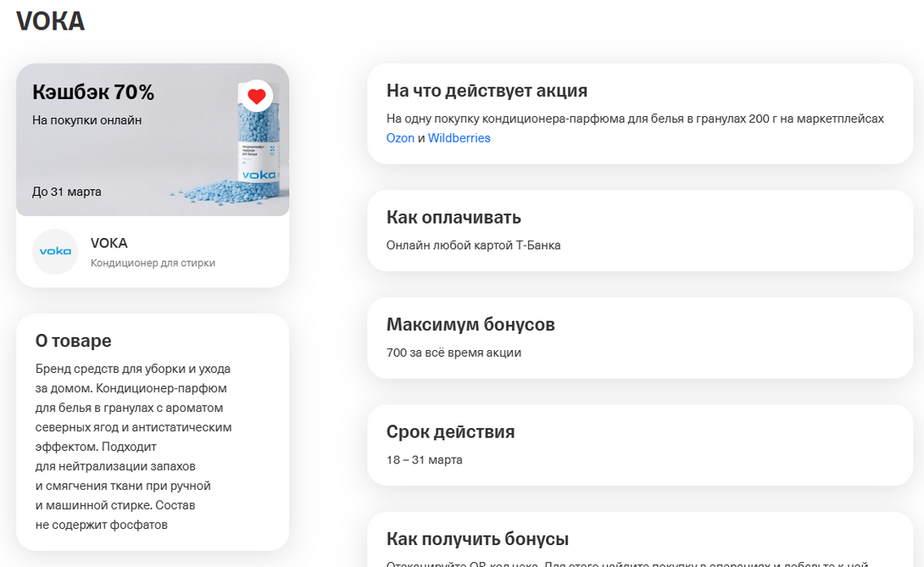Click the 'Срок действия' section heading
Image resolution: width=924 pixels, height=567 pixels.
coord(450,431)
